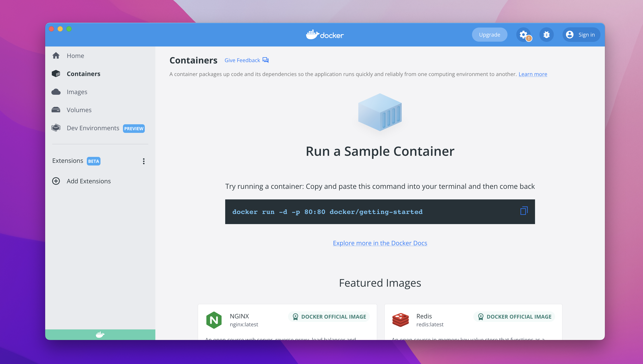
Task: Switch to the Volumes section
Action: (79, 110)
